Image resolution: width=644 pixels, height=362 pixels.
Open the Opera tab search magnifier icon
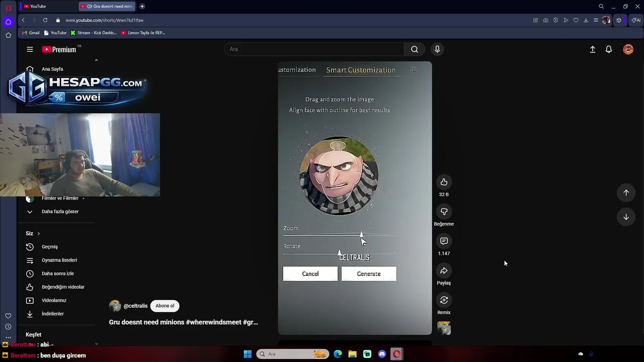pyautogui.click(x=601, y=7)
